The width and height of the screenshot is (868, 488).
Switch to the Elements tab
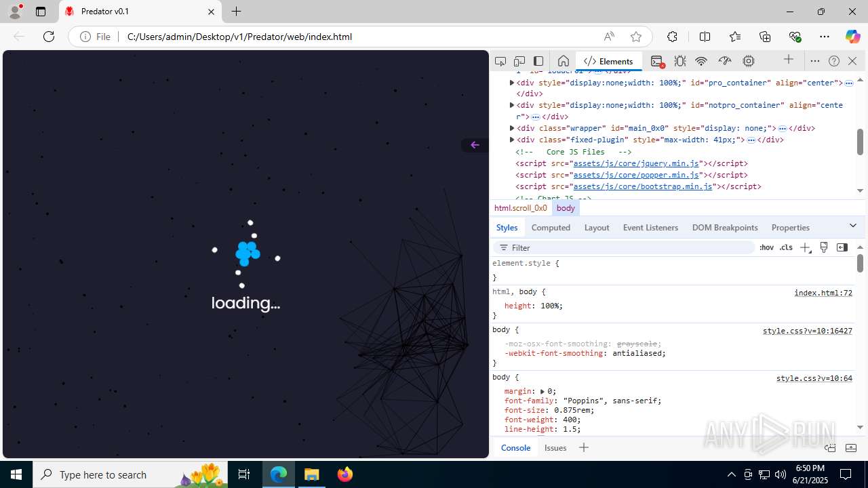[x=608, y=61]
